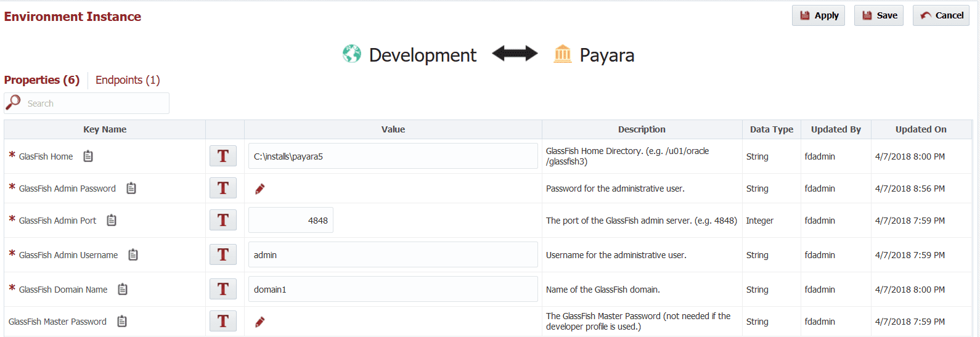The image size is (980, 337).
Task: Click the Data Type column header
Action: click(x=772, y=129)
